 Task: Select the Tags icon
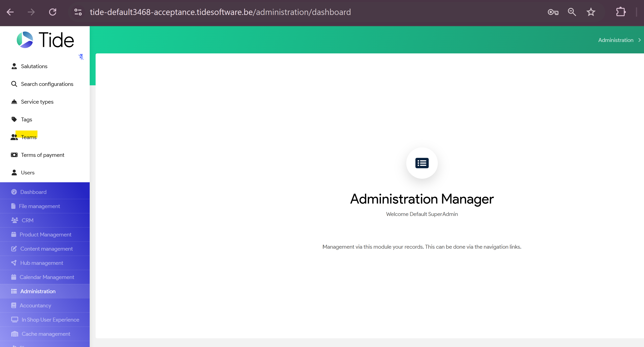coord(14,119)
